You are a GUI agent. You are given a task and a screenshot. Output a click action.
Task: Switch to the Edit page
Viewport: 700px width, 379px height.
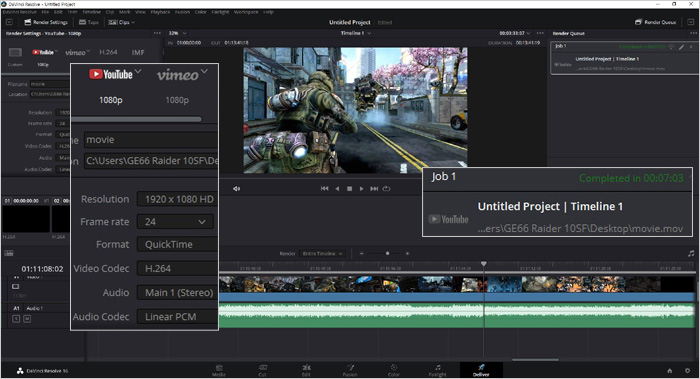[306, 370]
